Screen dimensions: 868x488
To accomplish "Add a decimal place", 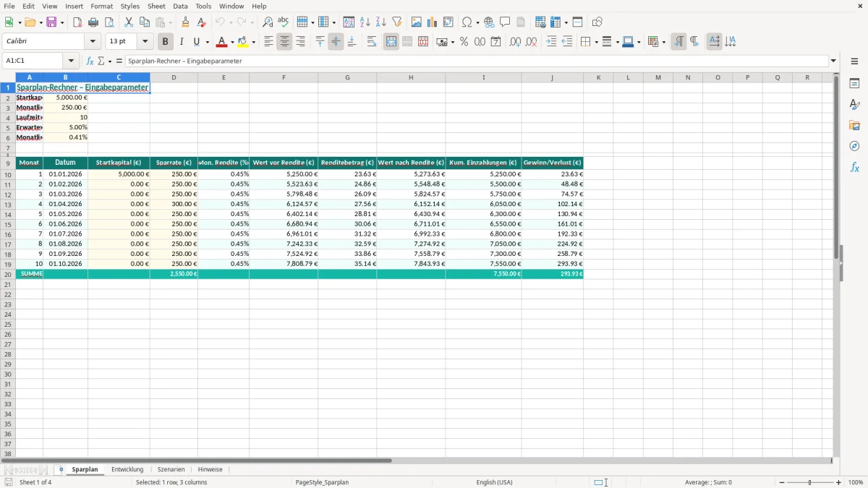I will [515, 42].
